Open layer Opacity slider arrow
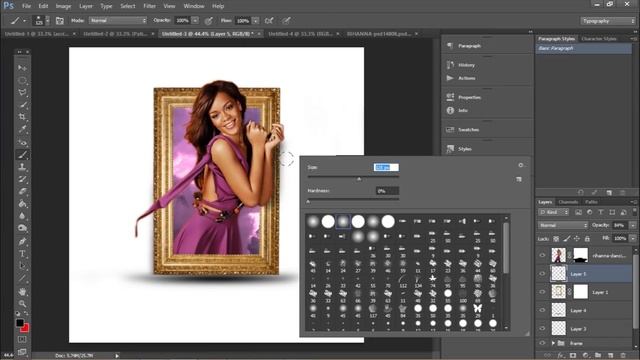This screenshot has height=360, width=640. [633, 225]
